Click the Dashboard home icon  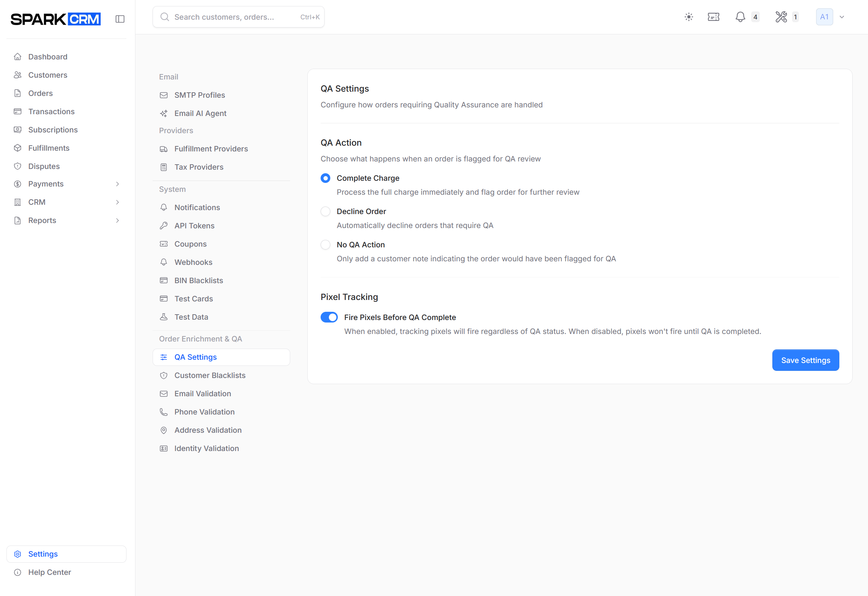click(x=18, y=57)
